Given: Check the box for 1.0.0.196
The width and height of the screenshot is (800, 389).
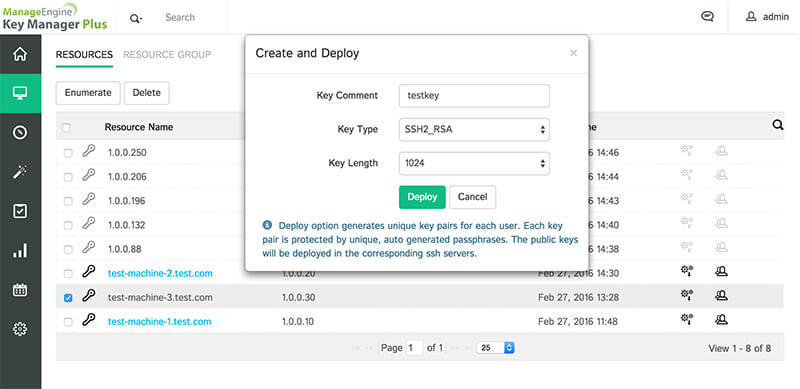Looking at the screenshot, I should point(68,201).
